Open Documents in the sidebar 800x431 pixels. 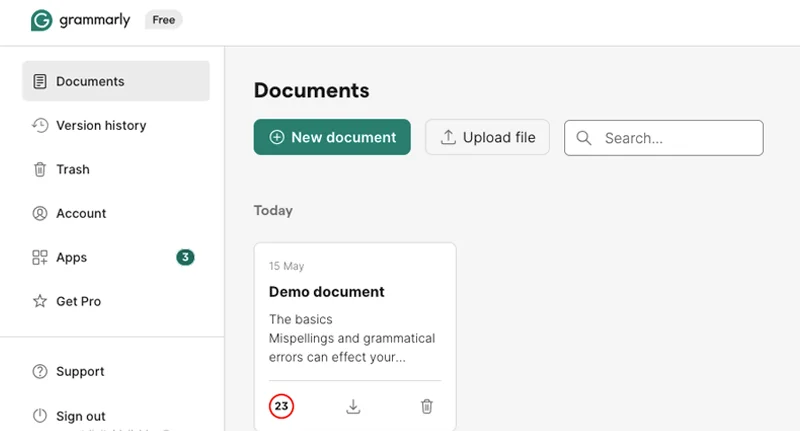coord(116,81)
